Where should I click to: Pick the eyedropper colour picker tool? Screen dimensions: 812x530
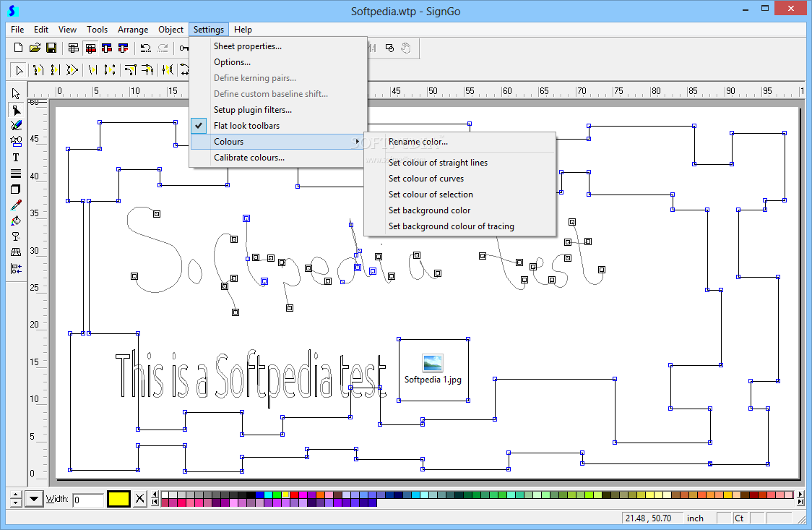pyautogui.click(x=16, y=205)
